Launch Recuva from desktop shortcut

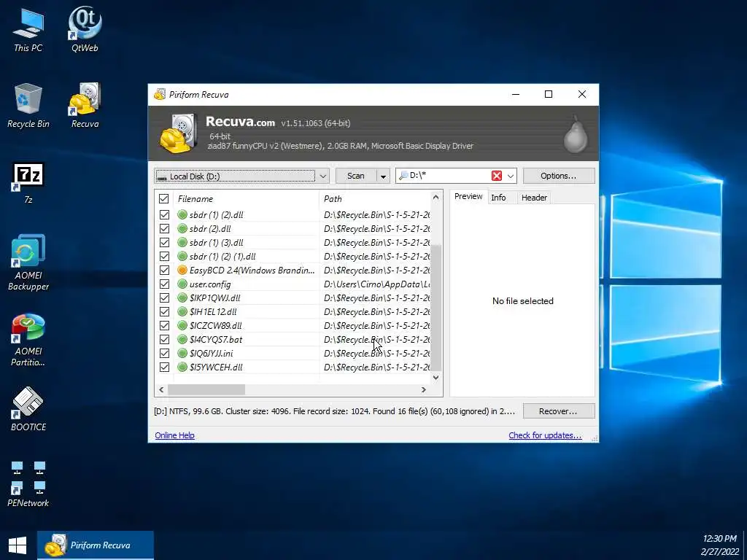(85, 106)
